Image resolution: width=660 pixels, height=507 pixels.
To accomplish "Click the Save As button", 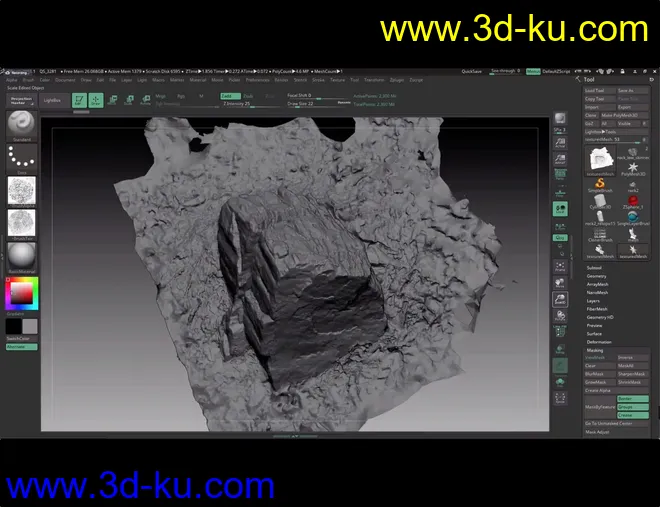I will coord(633,90).
